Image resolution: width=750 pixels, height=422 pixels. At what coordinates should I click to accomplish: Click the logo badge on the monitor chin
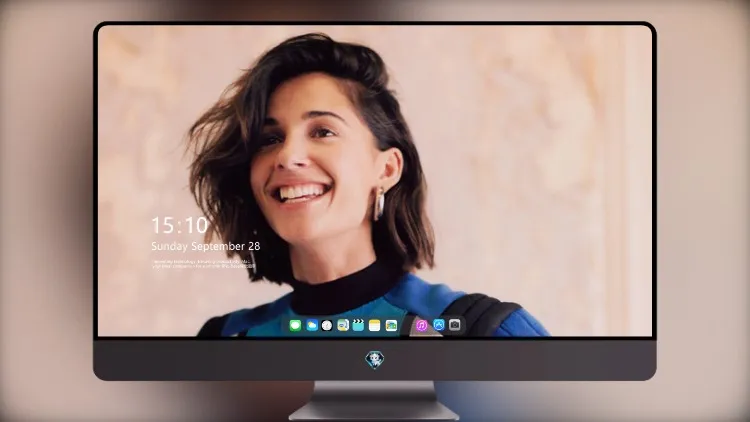(x=375, y=360)
